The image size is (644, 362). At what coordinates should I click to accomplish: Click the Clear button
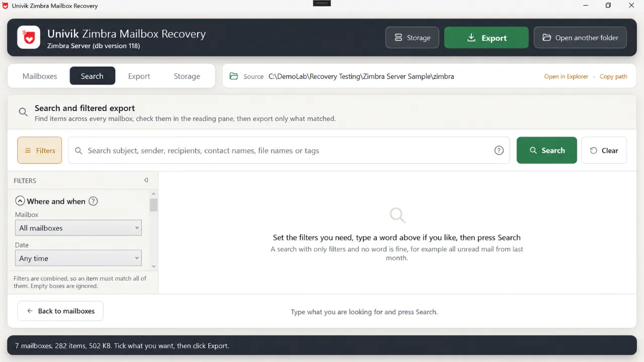click(x=604, y=150)
